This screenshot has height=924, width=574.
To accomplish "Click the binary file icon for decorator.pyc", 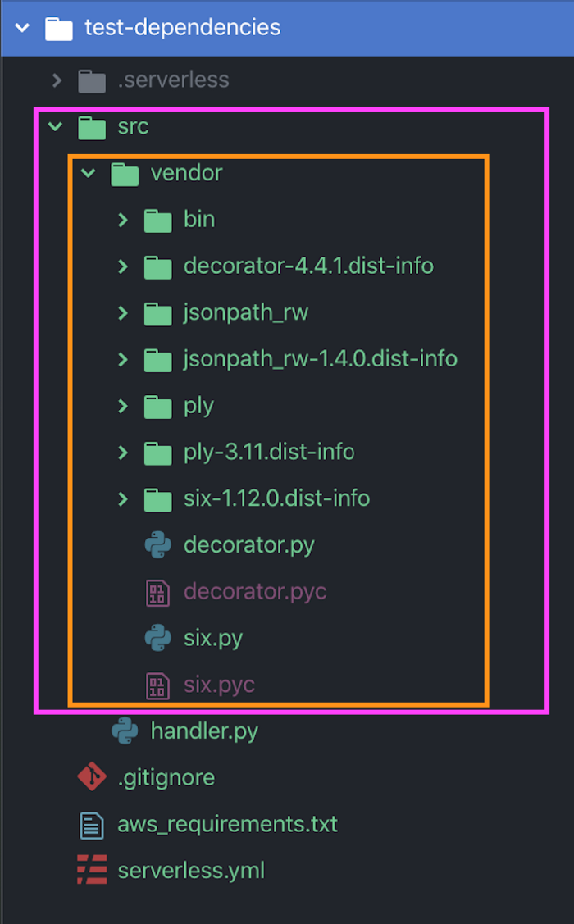I will click(x=157, y=592).
